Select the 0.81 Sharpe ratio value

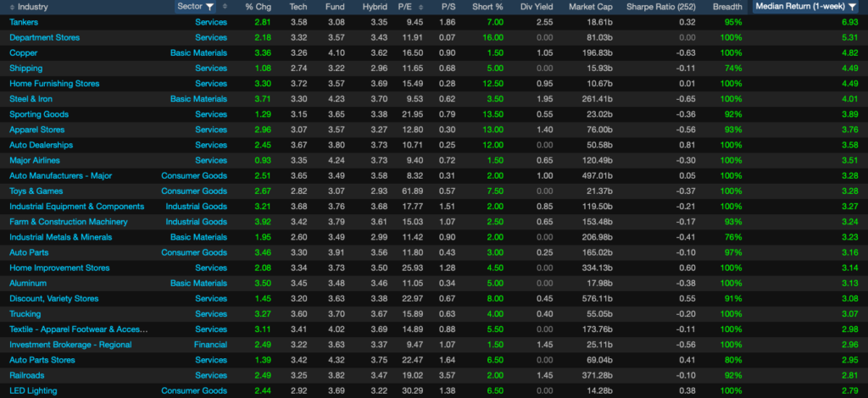coord(687,145)
